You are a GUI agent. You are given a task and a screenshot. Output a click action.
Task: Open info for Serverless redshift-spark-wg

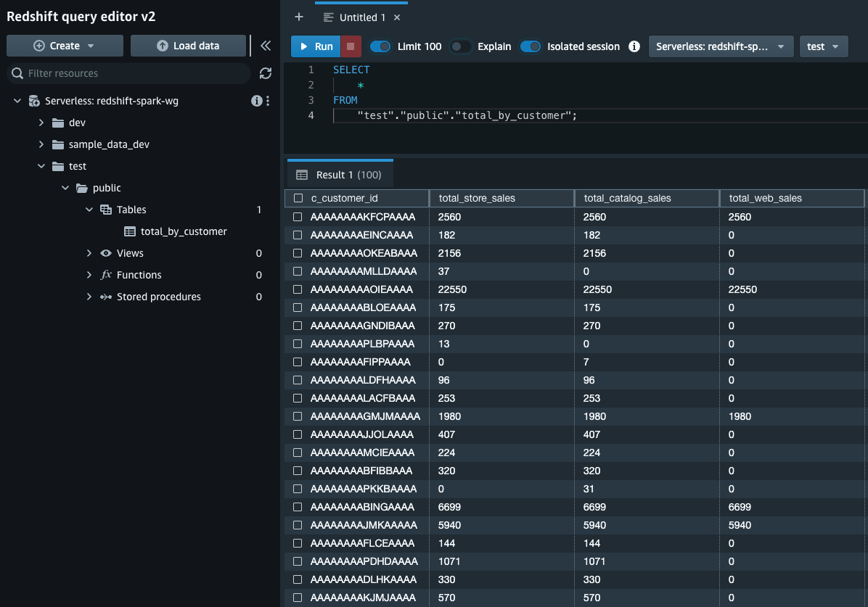[x=256, y=101]
